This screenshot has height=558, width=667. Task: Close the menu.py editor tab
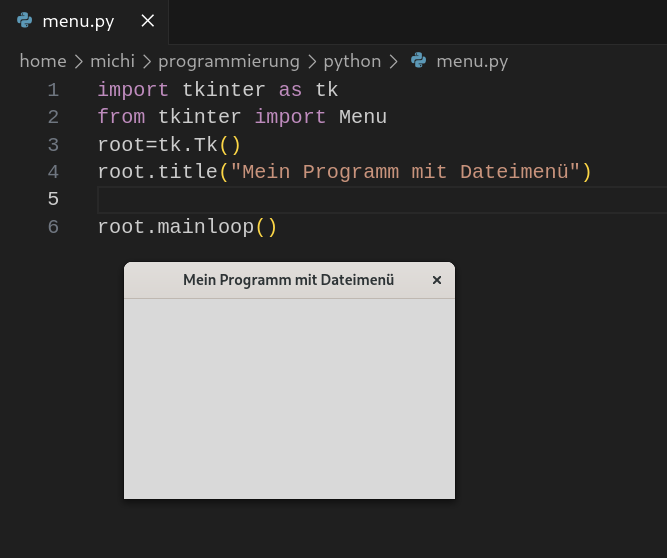(x=148, y=20)
